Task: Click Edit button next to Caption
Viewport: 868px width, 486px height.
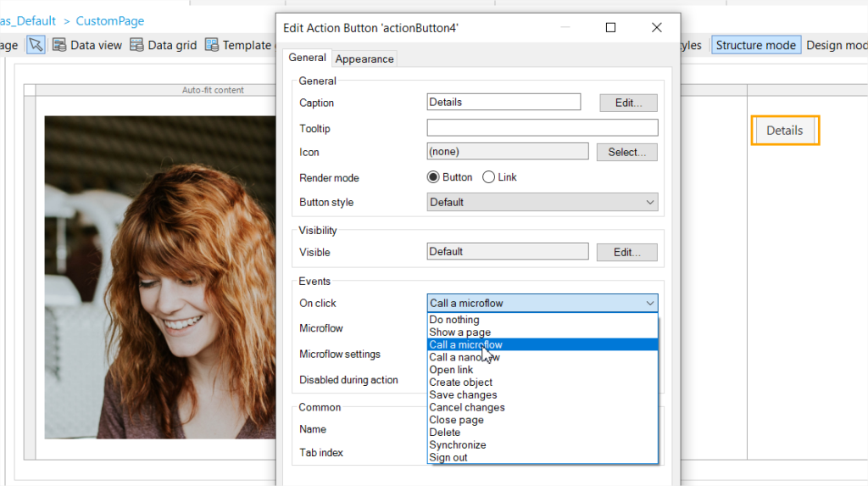Action: pos(628,103)
